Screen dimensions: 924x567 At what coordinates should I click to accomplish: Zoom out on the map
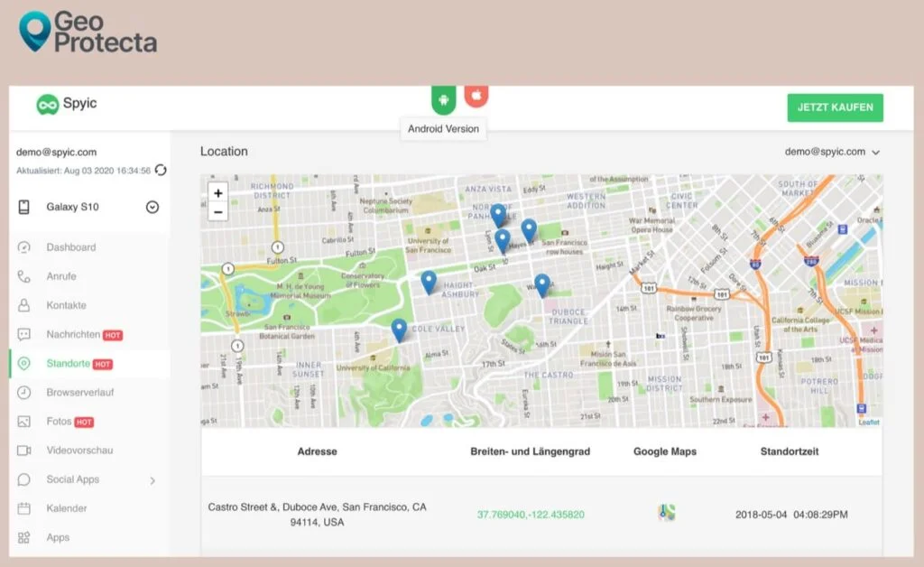pos(218,211)
